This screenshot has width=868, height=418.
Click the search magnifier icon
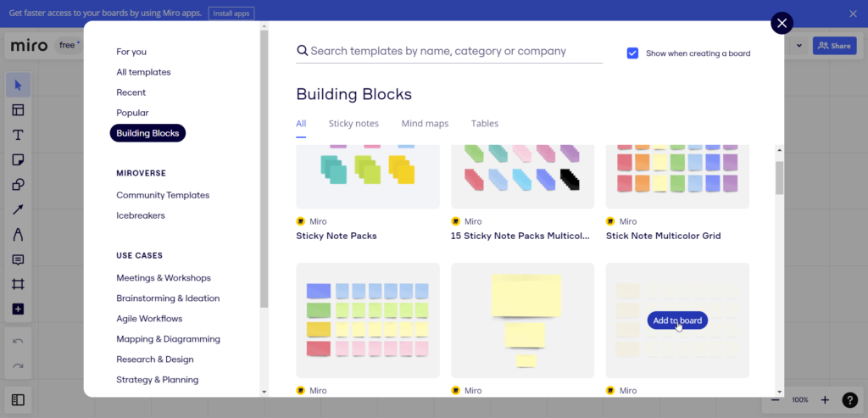pyautogui.click(x=303, y=51)
